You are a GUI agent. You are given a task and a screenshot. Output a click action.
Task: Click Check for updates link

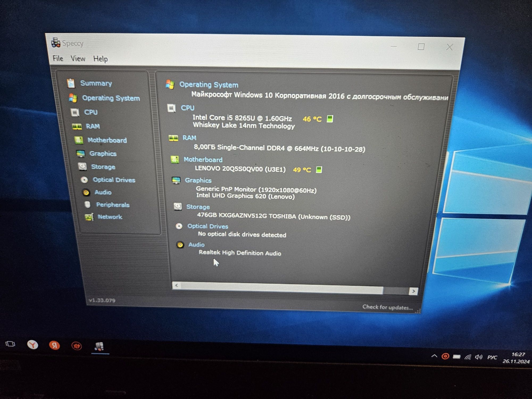pyautogui.click(x=388, y=307)
